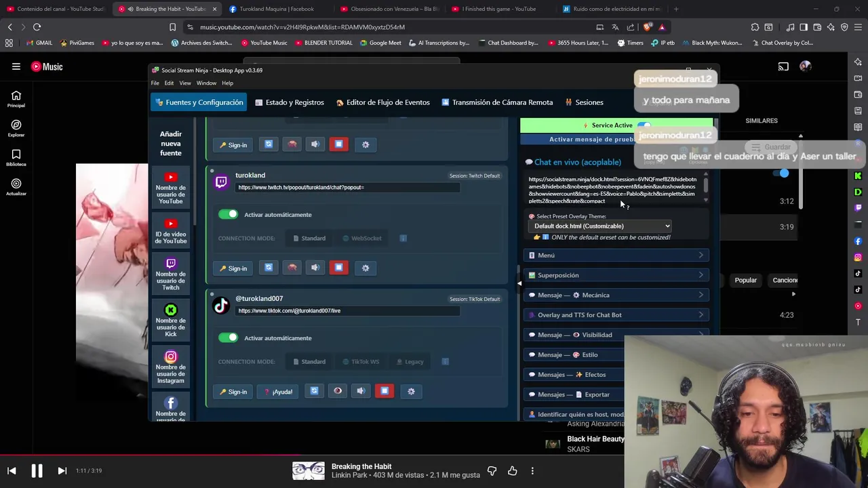Click info icon beside Legacy mode
The image size is (868, 488).
tap(446, 361)
